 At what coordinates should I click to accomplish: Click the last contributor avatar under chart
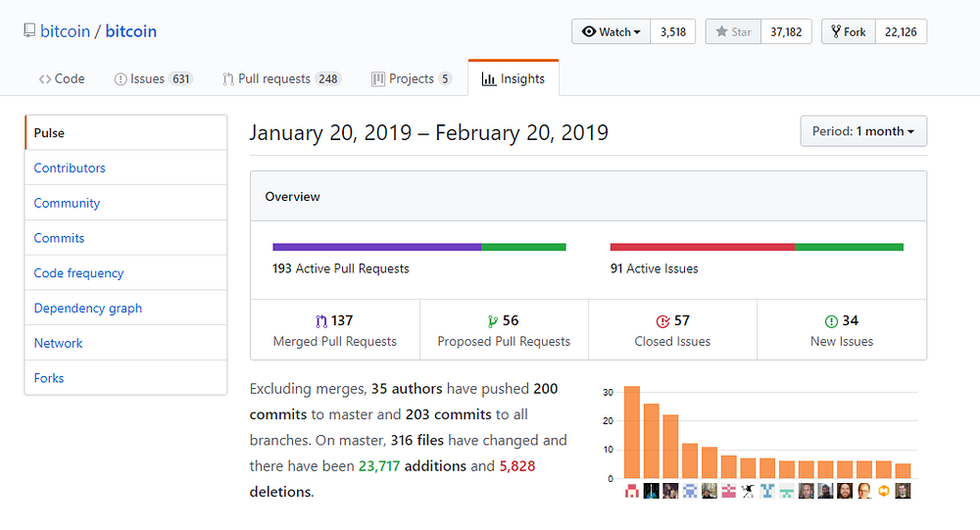(x=903, y=491)
